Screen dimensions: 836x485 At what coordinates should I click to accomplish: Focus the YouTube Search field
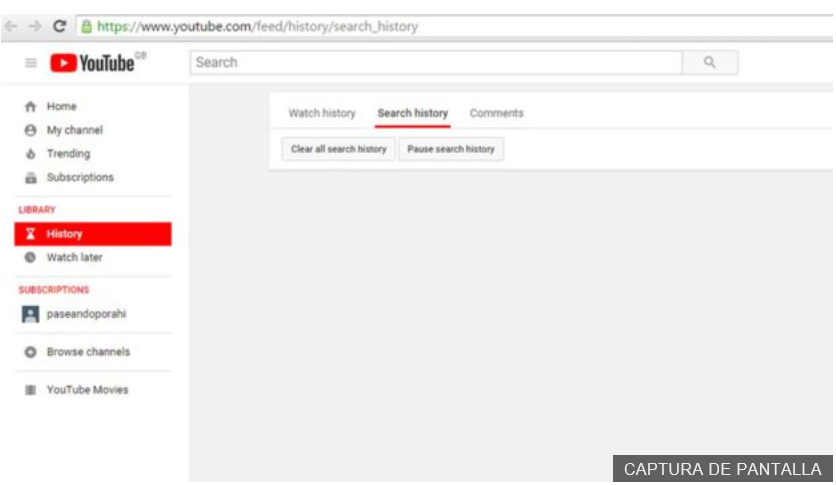[x=436, y=62]
